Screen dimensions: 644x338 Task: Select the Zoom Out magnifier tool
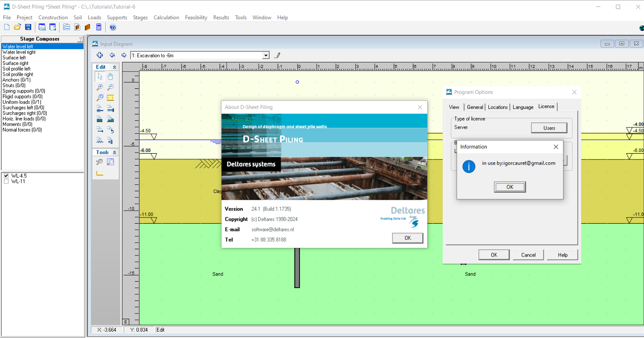point(110,87)
